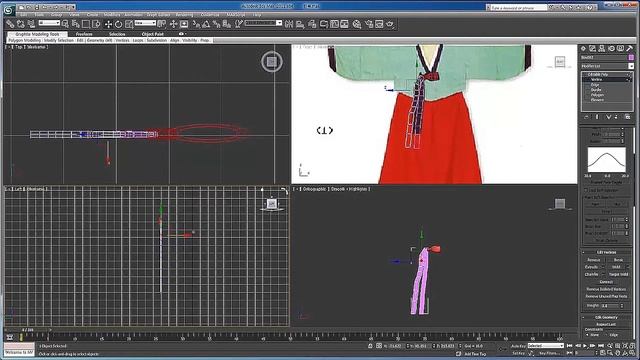
Task: Click Remove Unused Map Verts button
Action: coord(606,296)
